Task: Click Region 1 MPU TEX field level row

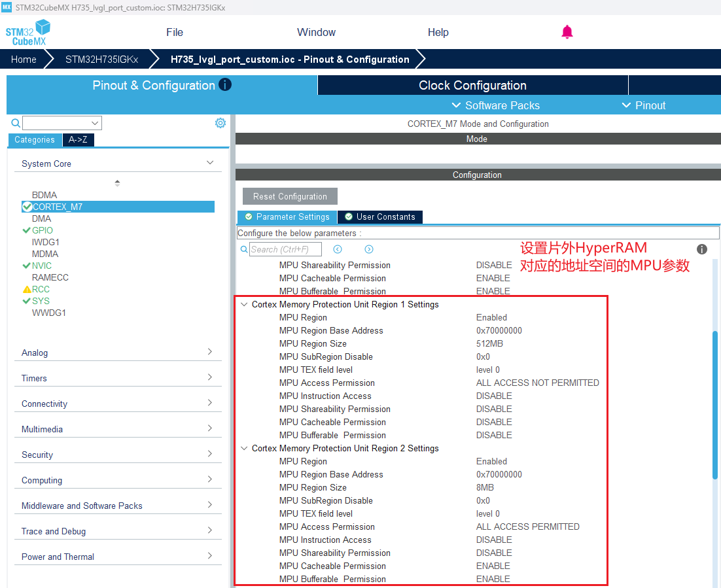Action: [421, 370]
